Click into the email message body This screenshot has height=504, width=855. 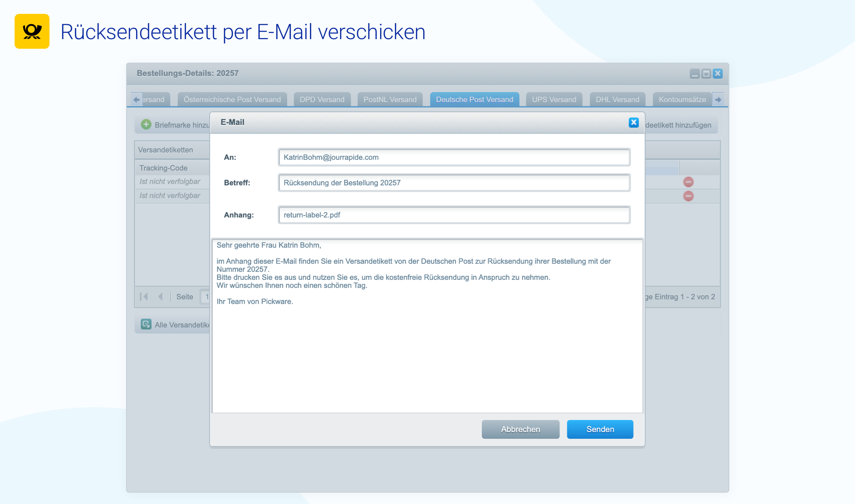pyautogui.click(x=427, y=326)
